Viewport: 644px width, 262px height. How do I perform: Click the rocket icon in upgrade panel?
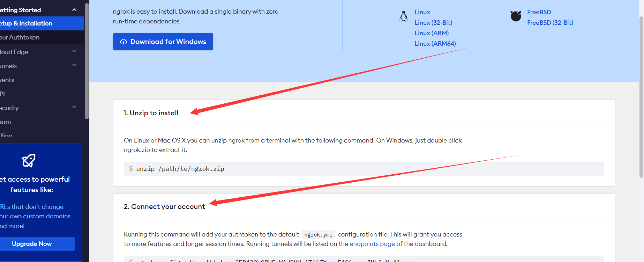29,161
